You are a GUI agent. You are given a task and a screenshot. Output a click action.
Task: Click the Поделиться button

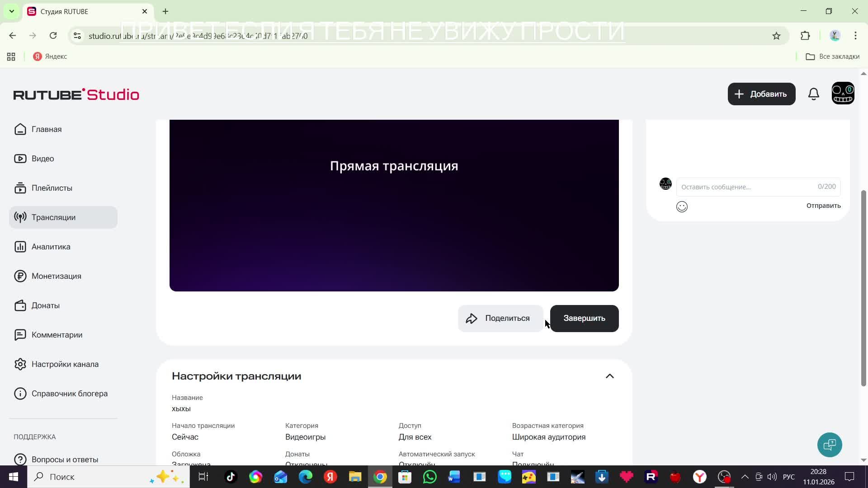(x=500, y=319)
